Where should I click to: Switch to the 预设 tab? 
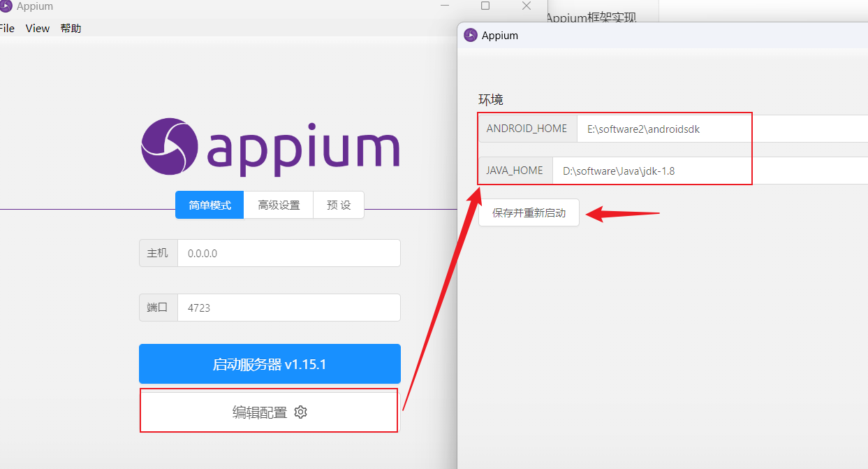click(339, 205)
